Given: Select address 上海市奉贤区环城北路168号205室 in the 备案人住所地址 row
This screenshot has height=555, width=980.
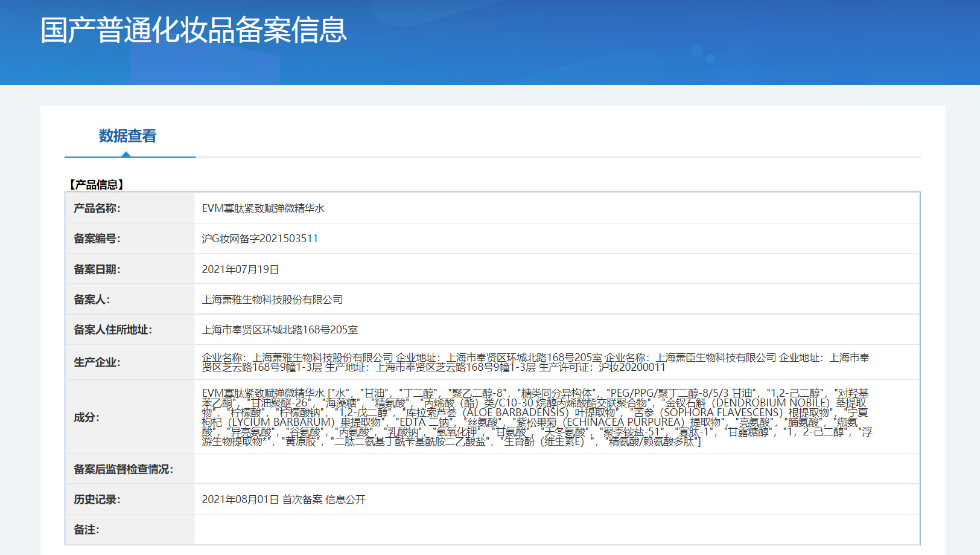Looking at the screenshot, I should (x=280, y=330).
